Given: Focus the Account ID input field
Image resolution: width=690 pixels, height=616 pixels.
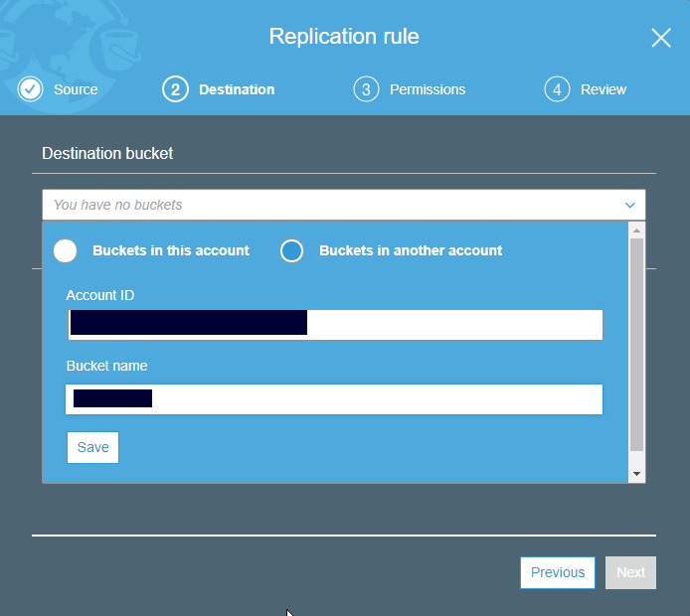Looking at the screenshot, I should coord(335,325).
